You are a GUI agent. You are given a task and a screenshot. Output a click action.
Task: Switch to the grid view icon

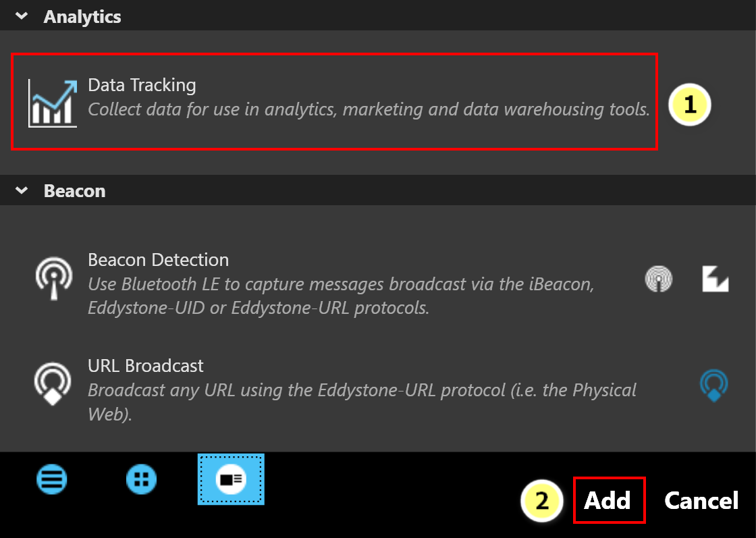click(141, 479)
